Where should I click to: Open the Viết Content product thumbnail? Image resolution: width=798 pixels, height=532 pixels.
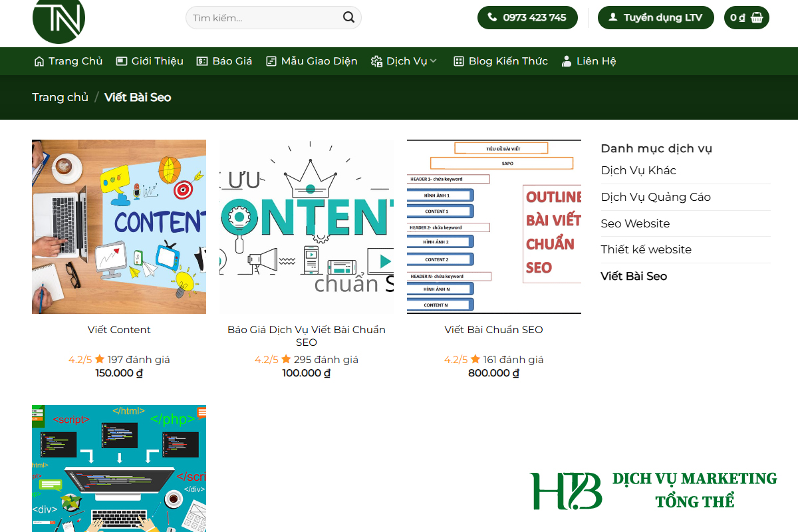pos(118,226)
